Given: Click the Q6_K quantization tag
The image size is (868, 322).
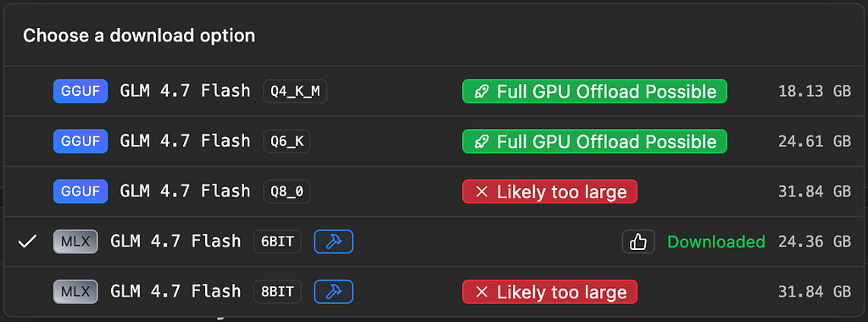Looking at the screenshot, I should click(x=287, y=142).
